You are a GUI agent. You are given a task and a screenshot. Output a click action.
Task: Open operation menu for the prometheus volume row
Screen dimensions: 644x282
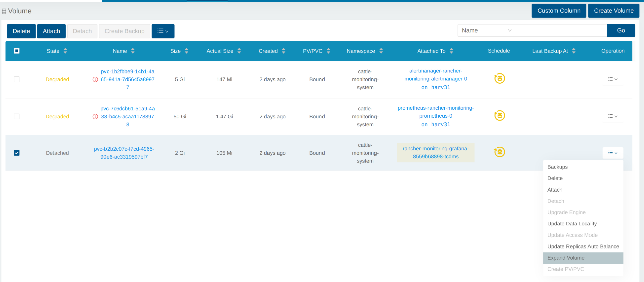coord(612,116)
